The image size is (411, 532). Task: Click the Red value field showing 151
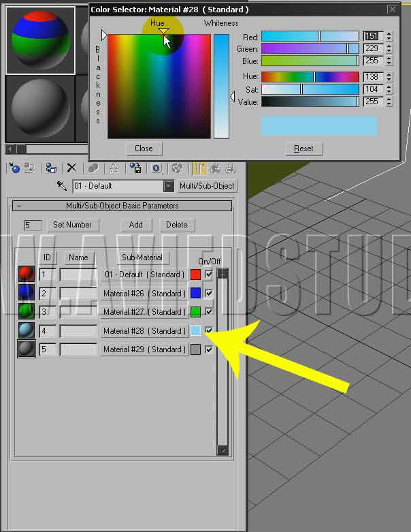pos(373,36)
